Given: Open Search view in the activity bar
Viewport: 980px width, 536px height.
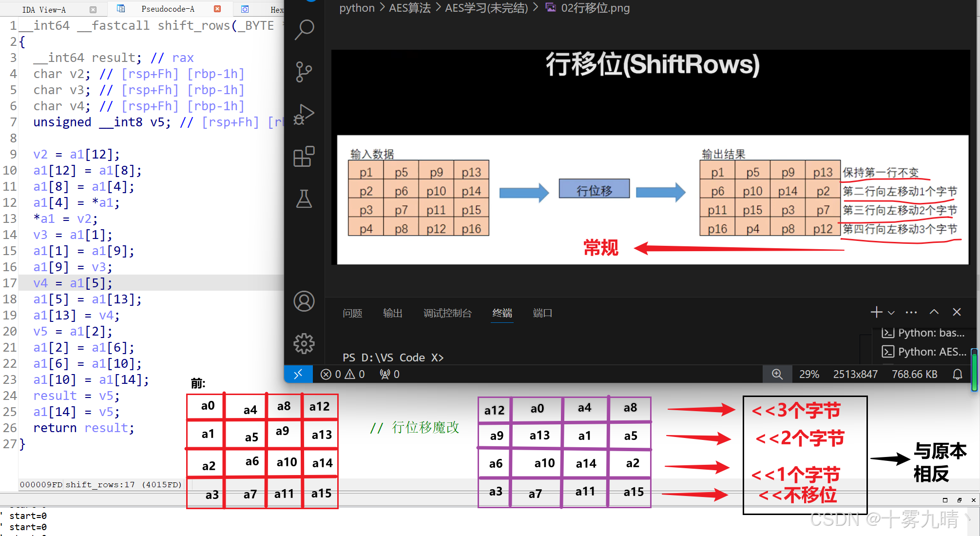Looking at the screenshot, I should point(304,29).
